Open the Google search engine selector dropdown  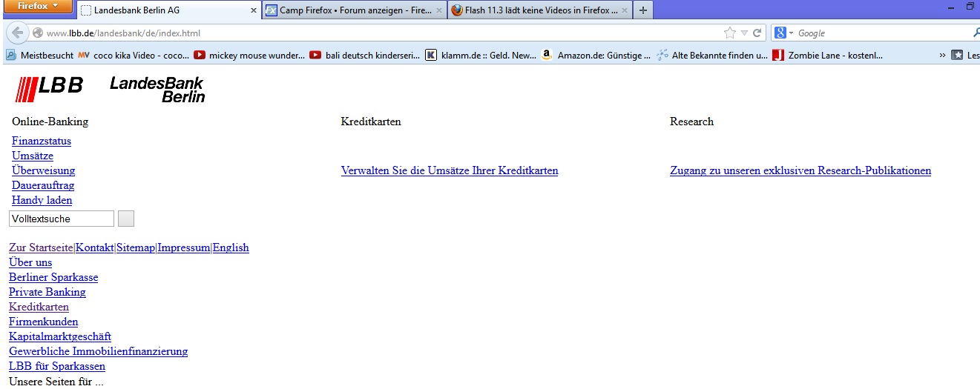click(x=784, y=33)
